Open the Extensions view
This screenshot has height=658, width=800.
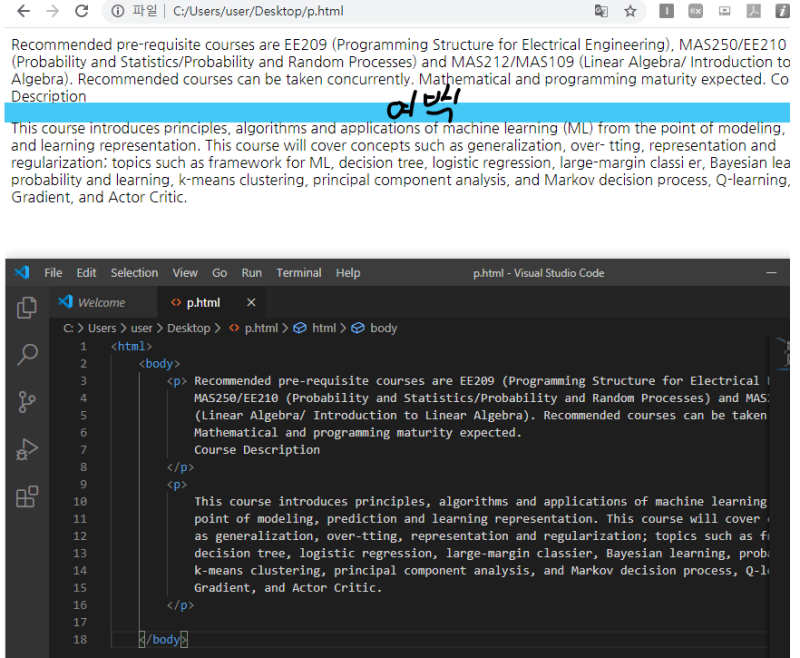pos(27,496)
